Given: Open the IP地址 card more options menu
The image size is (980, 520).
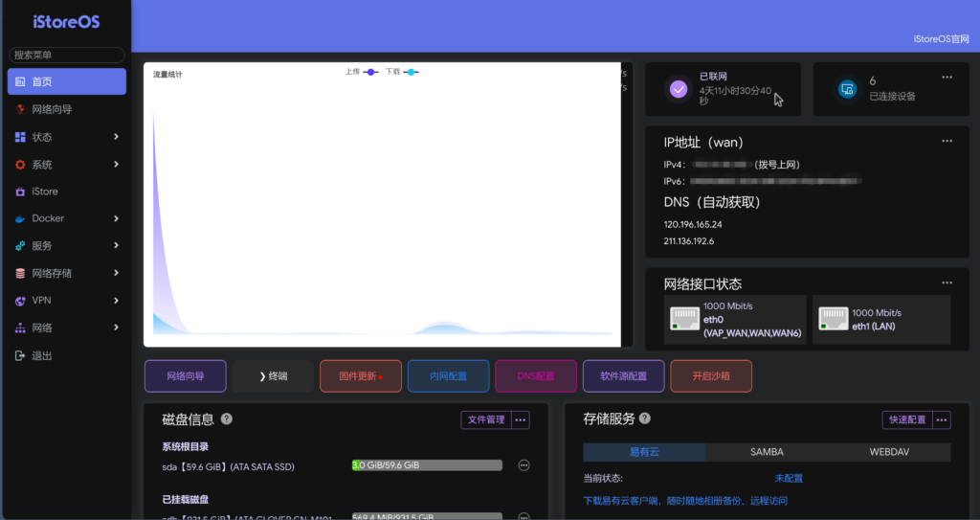Looking at the screenshot, I should coord(947,142).
